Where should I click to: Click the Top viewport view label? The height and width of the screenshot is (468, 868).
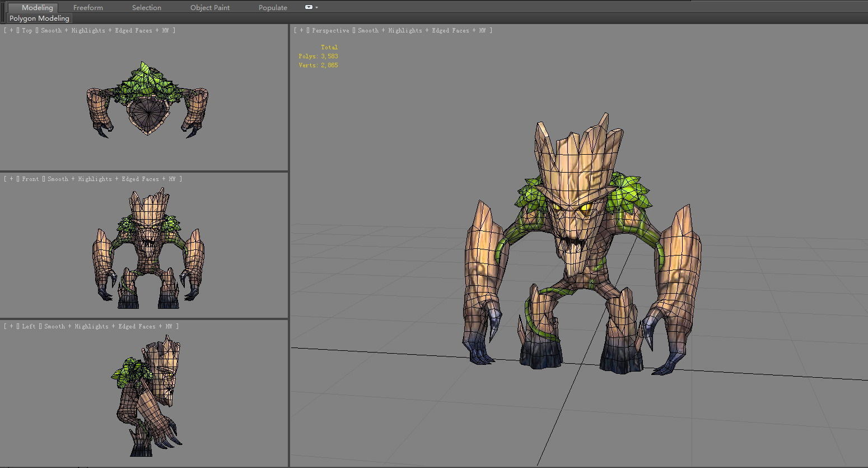pos(27,30)
